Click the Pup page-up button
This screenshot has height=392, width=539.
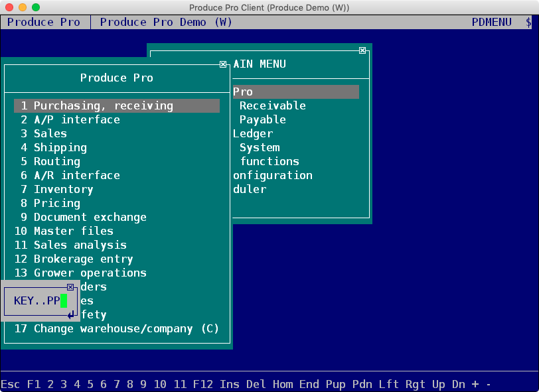pos(335,384)
